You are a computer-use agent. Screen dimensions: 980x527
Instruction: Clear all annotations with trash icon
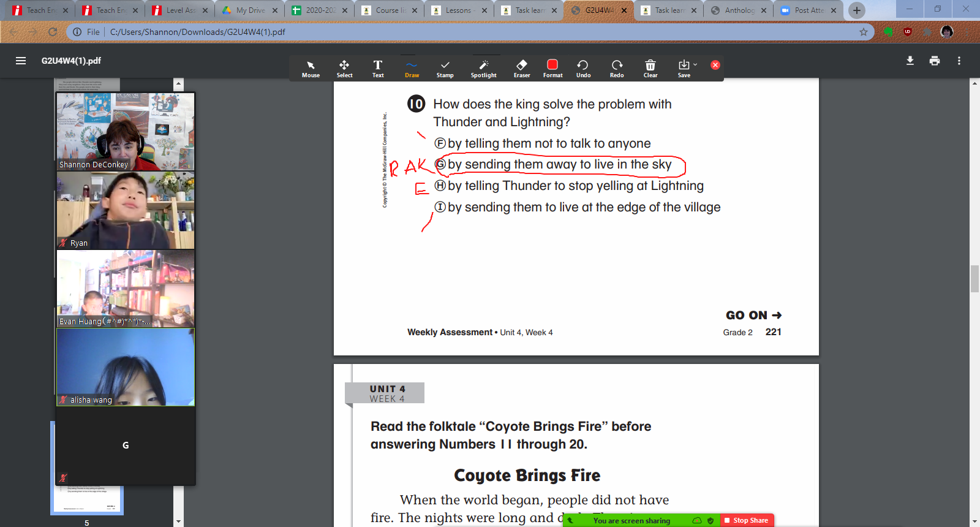(650, 69)
